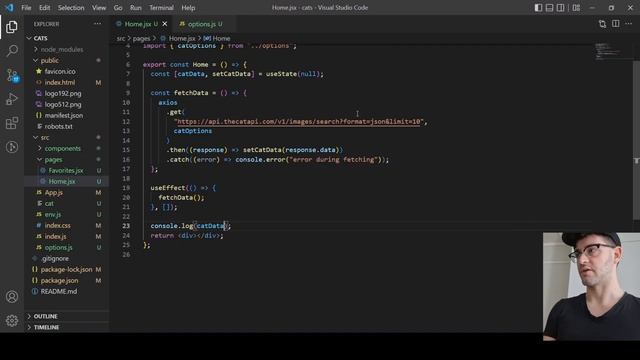Open README.md file
The image size is (640, 360).
67,292
